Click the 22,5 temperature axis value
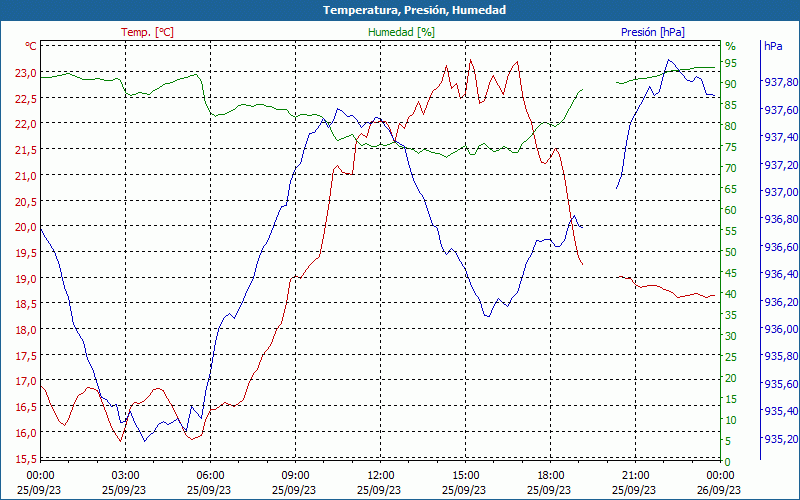The image size is (800, 500). pos(26,98)
